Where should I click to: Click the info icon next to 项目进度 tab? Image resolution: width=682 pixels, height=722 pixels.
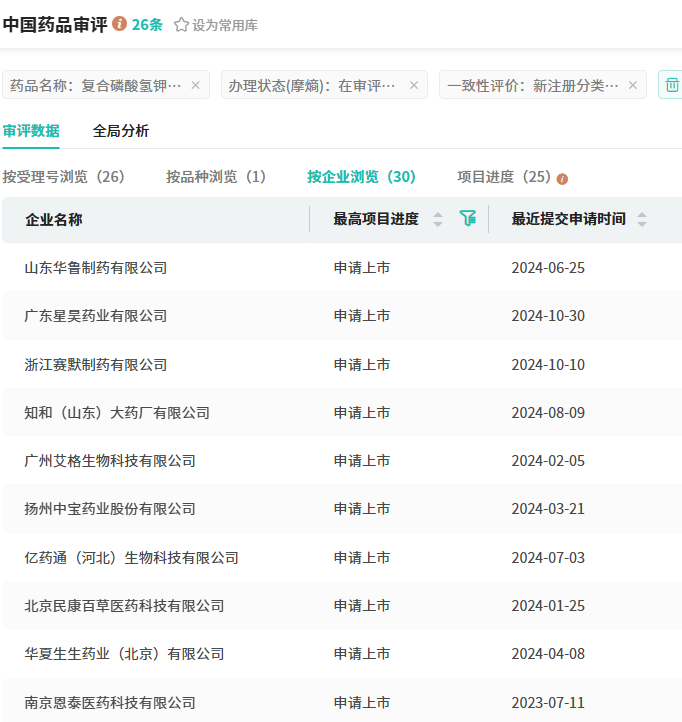[x=562, y=178]
